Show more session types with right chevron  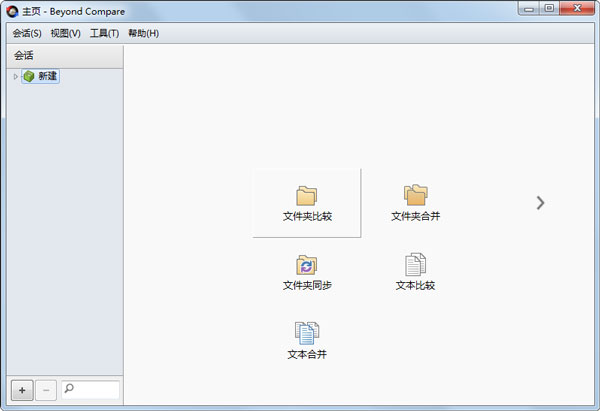[540, 203]
